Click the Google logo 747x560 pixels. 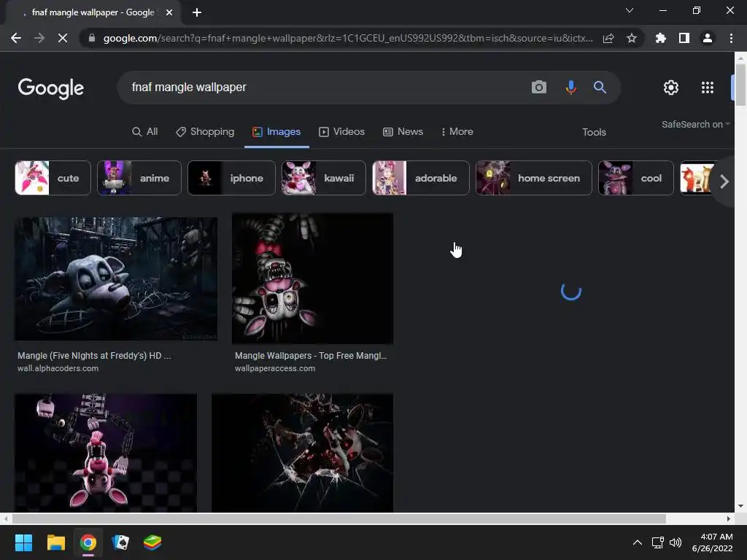(x=51, y=88)
